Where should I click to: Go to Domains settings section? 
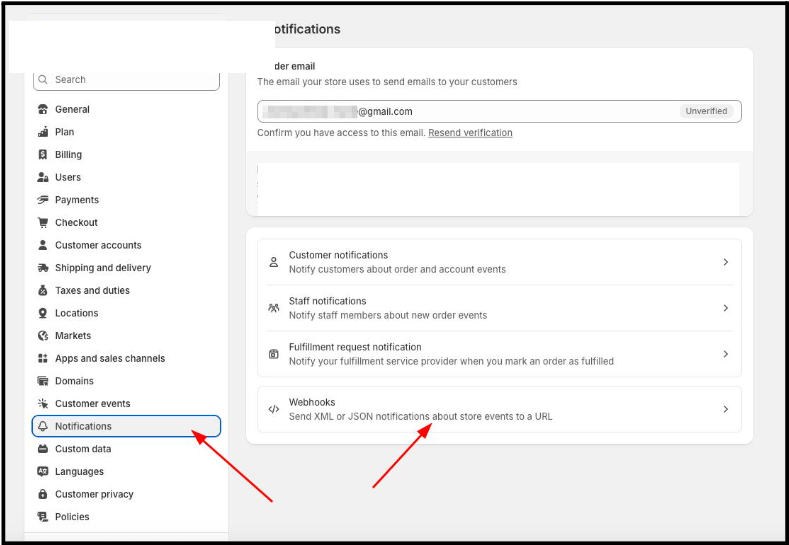click(74, 381)
